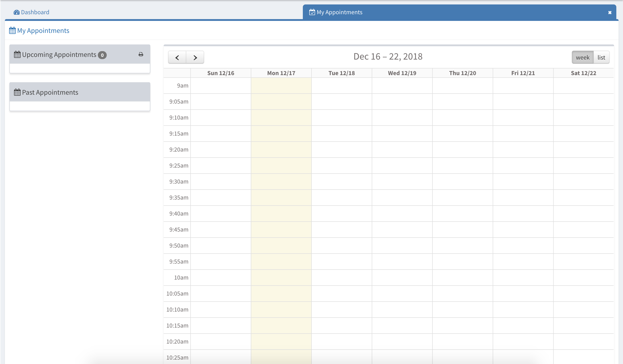Click the My Appointments heading link
The image size is (623, 364).
(43, 31)
